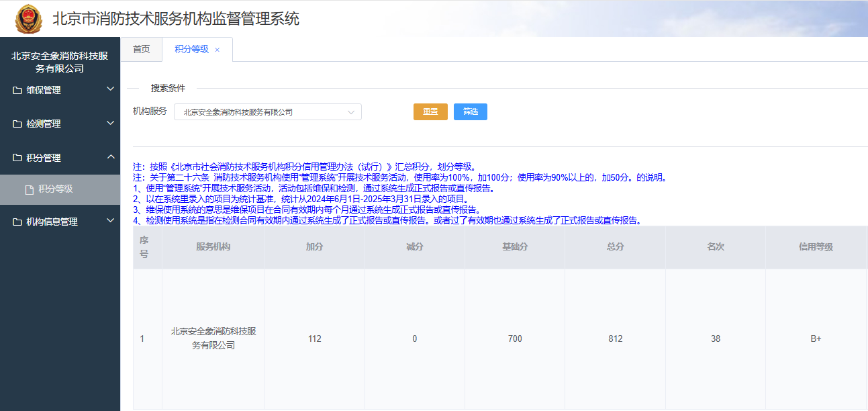This screenshot has width=868, height=411.
Task: Select the 积分等级 tab
Action: (191, 50)
